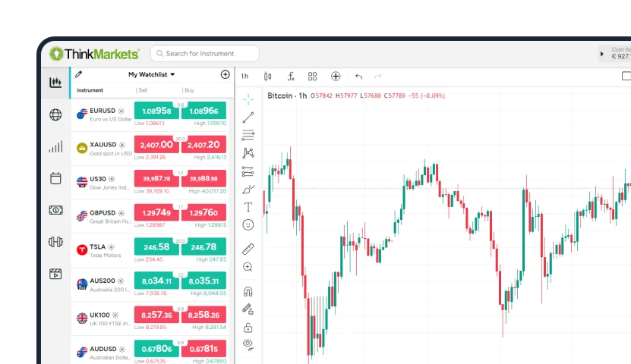
Task: Click XAUUSD sell price 2,407.00
Action: [156, 145]
